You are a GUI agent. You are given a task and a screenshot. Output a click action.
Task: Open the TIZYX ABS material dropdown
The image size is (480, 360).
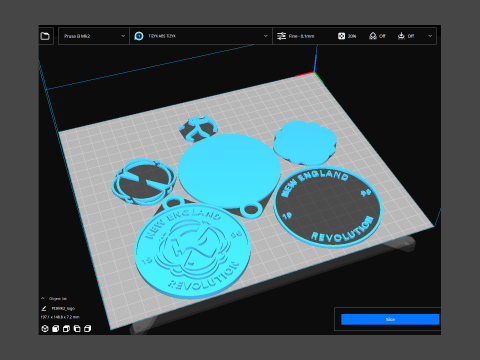[201, 36]
